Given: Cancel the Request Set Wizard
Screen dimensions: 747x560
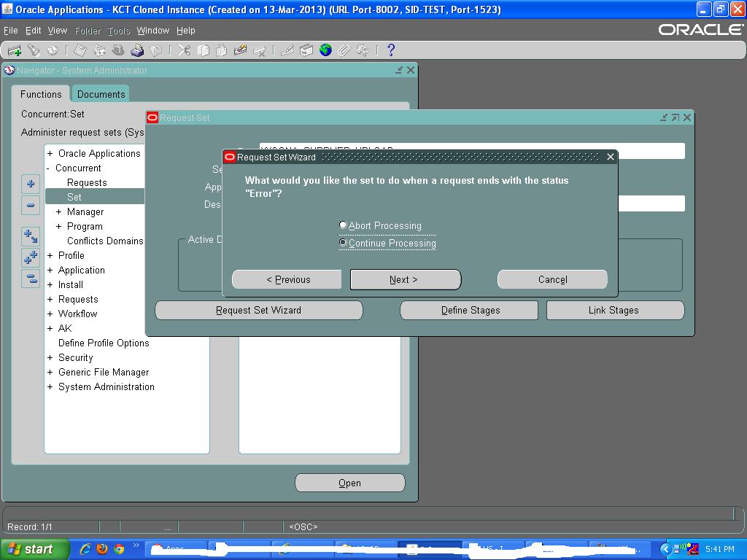Looking at the screenshot, I should (553, 279).
